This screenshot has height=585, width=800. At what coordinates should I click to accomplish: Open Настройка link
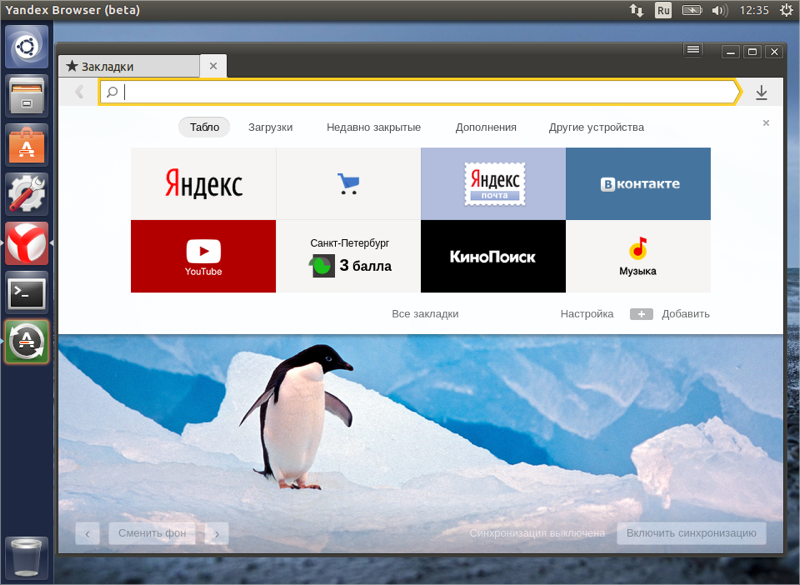(587, 314)
